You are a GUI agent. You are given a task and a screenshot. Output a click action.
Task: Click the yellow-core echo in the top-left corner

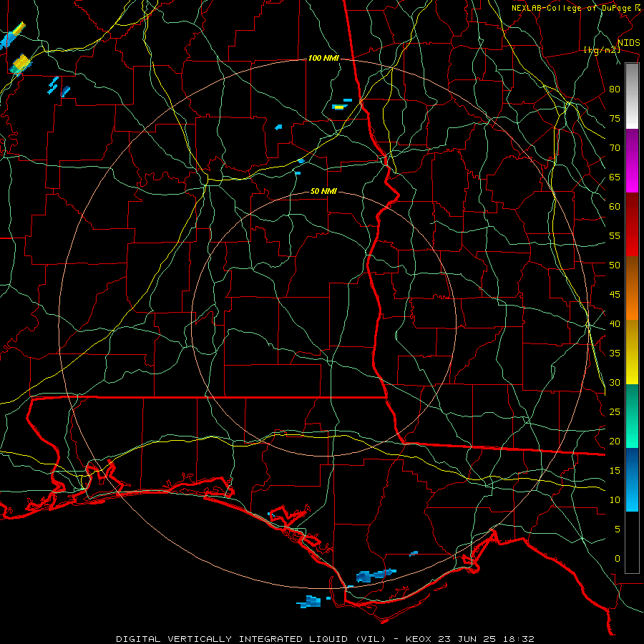(x=20, y=64)
